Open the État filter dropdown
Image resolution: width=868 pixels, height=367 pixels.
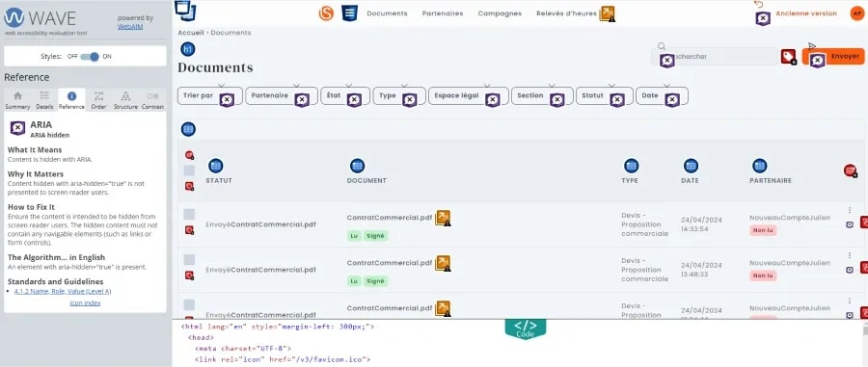345,95
